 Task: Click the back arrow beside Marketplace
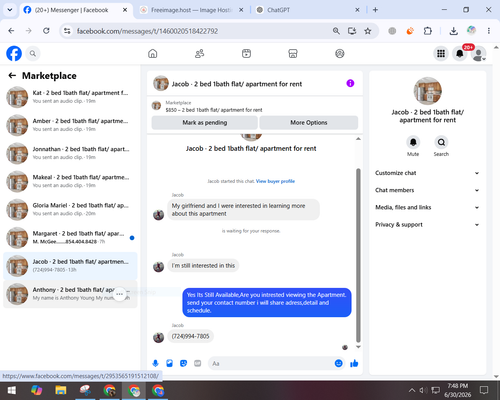pos(12,76)
